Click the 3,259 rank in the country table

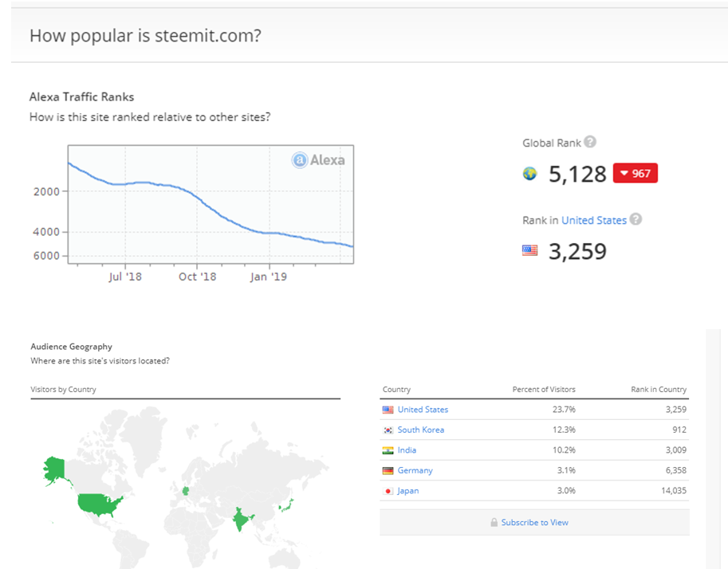click(x=676, y=410)
